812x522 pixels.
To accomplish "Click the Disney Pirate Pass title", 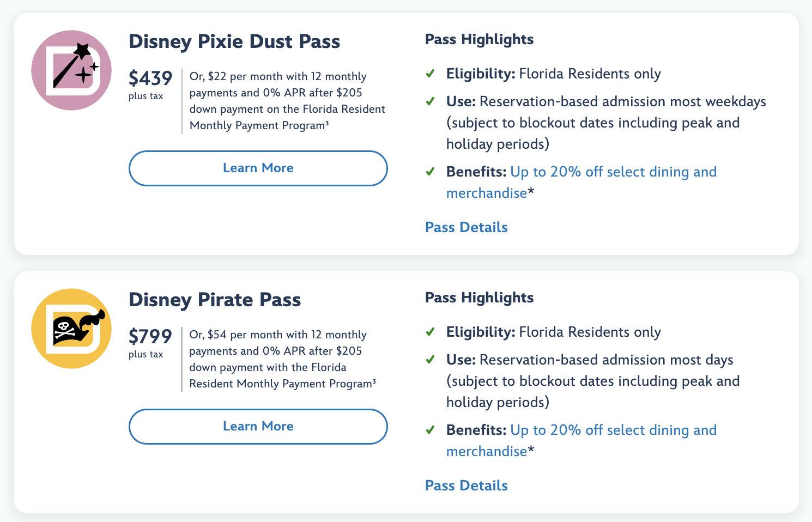I will coord(215,300).
